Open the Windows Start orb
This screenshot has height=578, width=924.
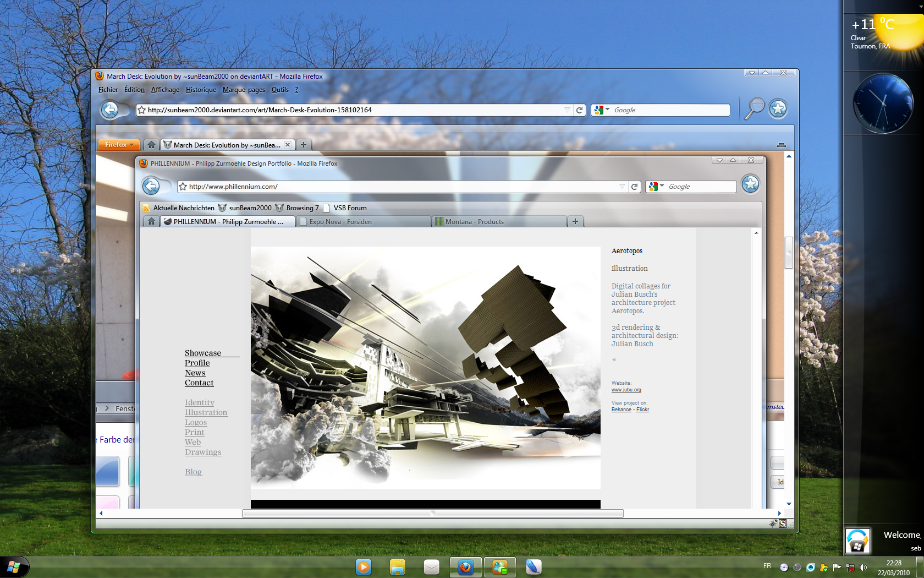pyautogui.click(x=13, y=567)
